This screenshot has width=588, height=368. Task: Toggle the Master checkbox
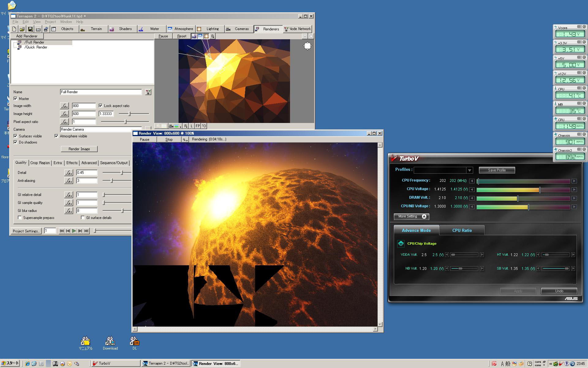[16, 99]
